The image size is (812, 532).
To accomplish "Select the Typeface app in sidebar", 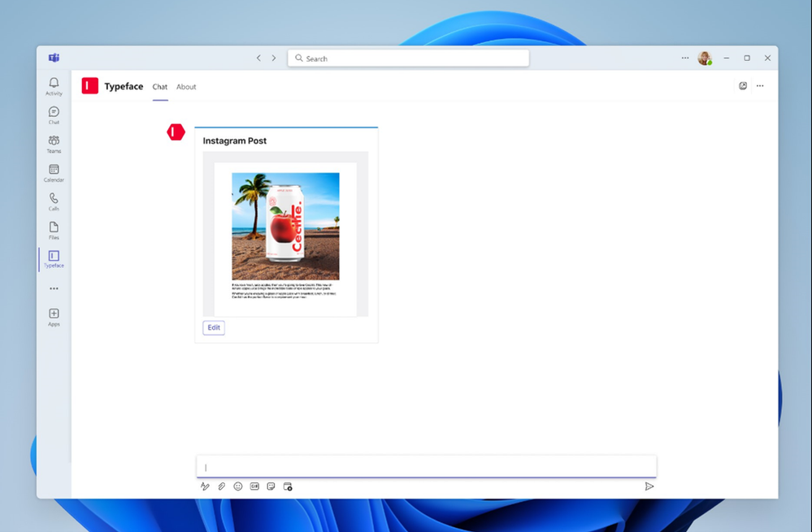I will pos(54,259).
